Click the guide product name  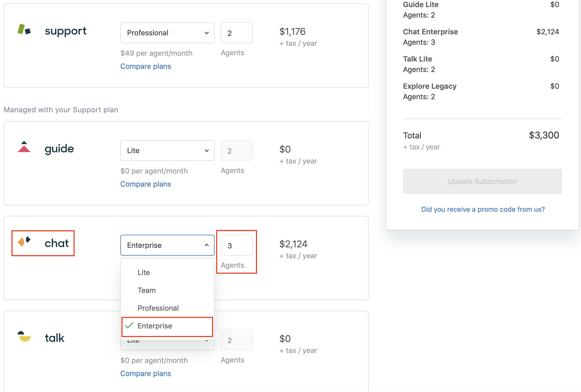(59, 149)
